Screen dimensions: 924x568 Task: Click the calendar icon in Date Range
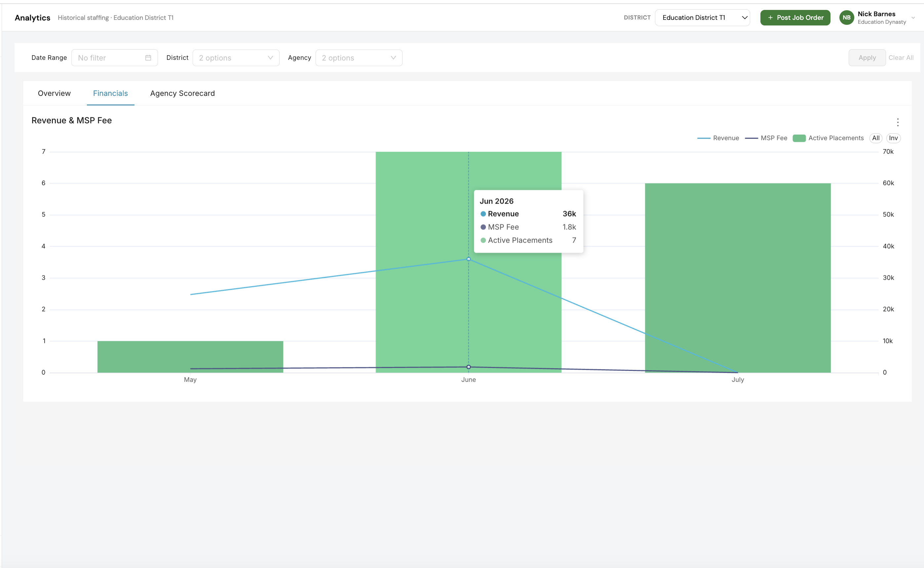click(148, 58)
